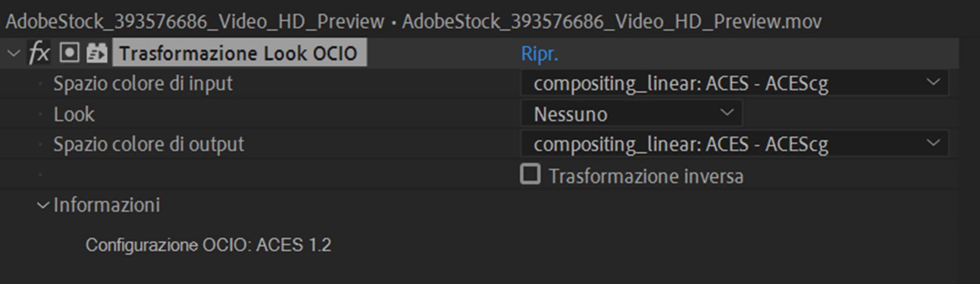The height and width of the screenshot is (284, 980).
Task: Click the compositing options mask icon
Action: pyautogui.click(x=69, y=53)
